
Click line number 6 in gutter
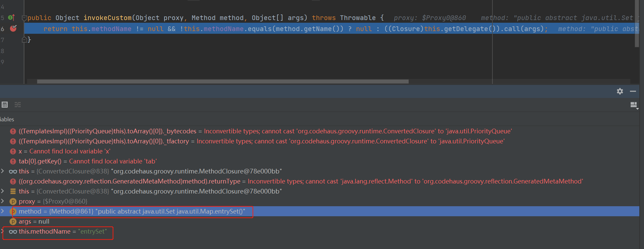(2, 29)
